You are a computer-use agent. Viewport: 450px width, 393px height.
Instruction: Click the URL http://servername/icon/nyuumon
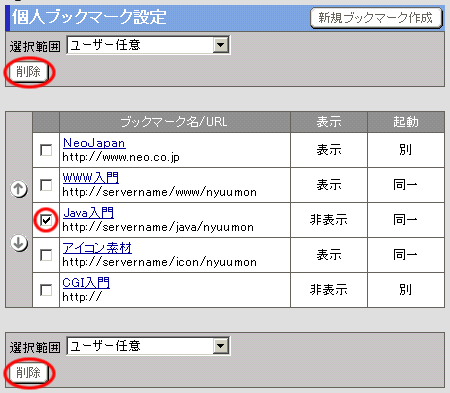(x=160, y=262)
